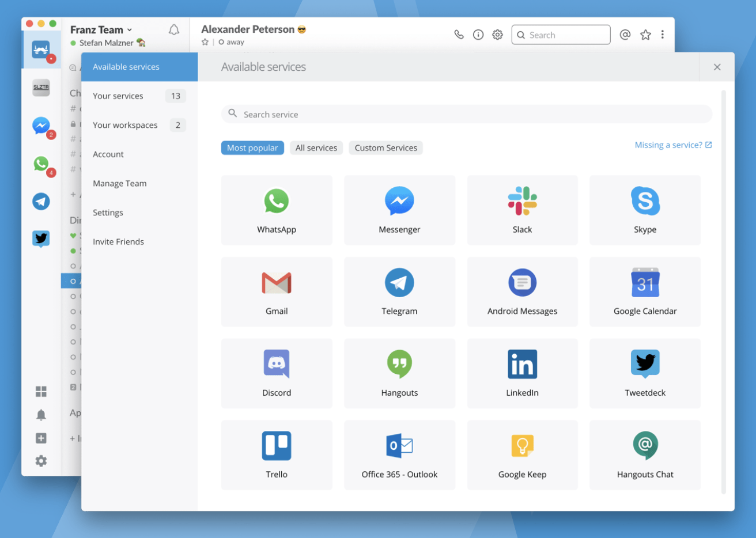Image resolution: width=756 pixels, height=538 pixels.
Task: Open the vertical three-dot menu
Action: (663, 35)
